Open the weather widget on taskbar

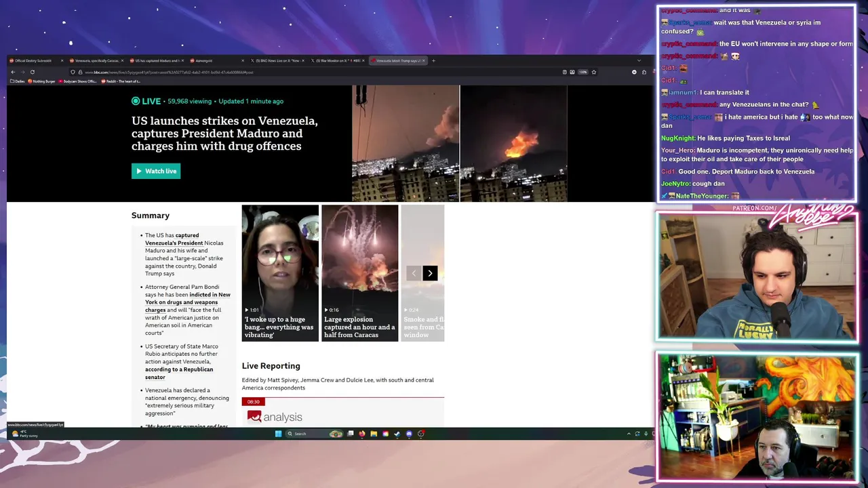tap(25, 434)
